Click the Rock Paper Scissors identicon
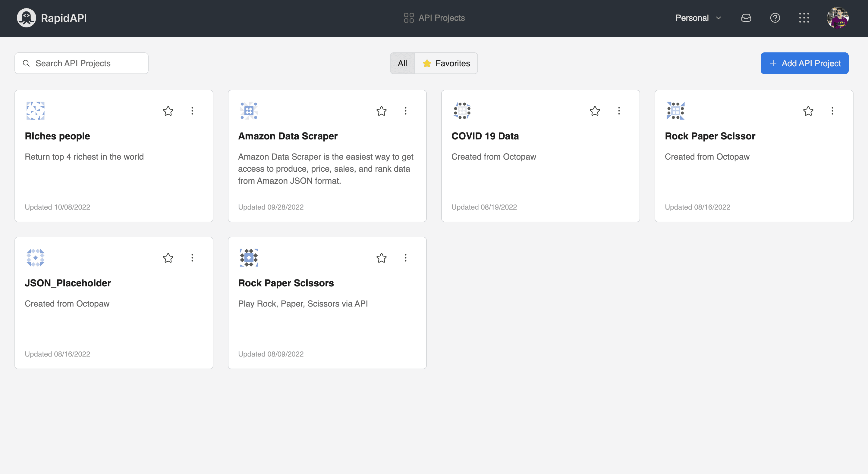Image resolution: width=868 pixels, height=474 pixels. coord(249,258)
